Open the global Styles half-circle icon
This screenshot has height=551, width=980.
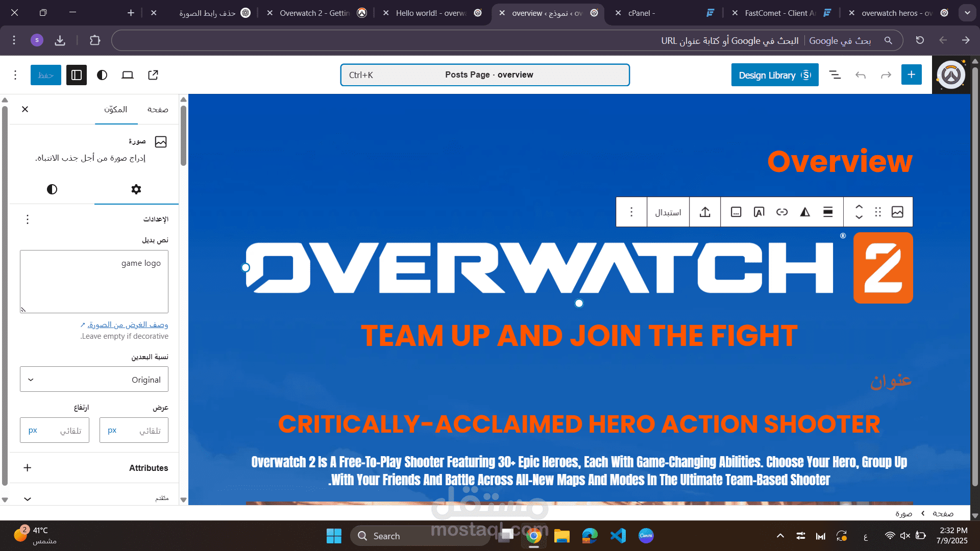pyautogui.click(x=102, y=75)
